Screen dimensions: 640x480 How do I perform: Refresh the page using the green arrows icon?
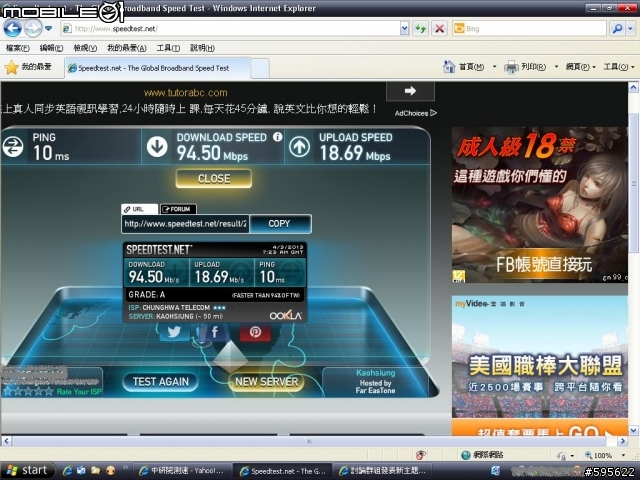coord(420,29)
